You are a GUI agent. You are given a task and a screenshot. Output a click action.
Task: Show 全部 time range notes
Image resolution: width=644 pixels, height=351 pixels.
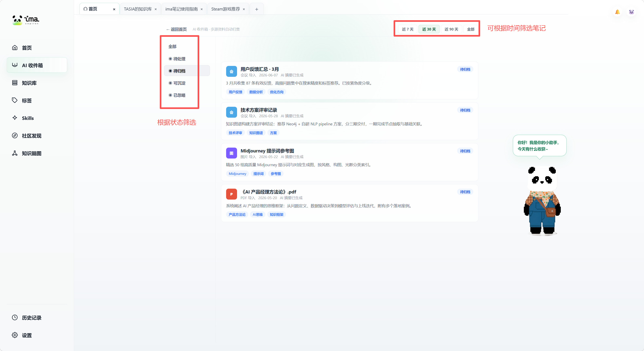pyautogui.click(x=470, y=29)
